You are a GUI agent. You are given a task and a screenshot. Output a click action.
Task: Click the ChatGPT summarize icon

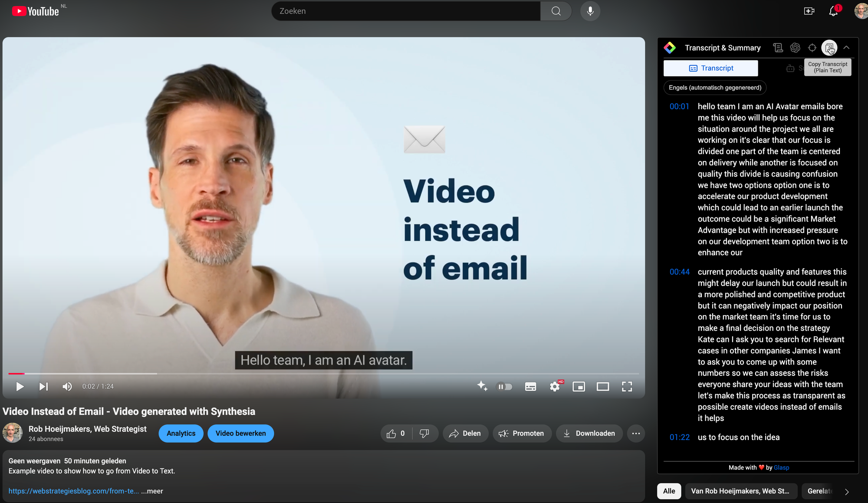point(795,48)
